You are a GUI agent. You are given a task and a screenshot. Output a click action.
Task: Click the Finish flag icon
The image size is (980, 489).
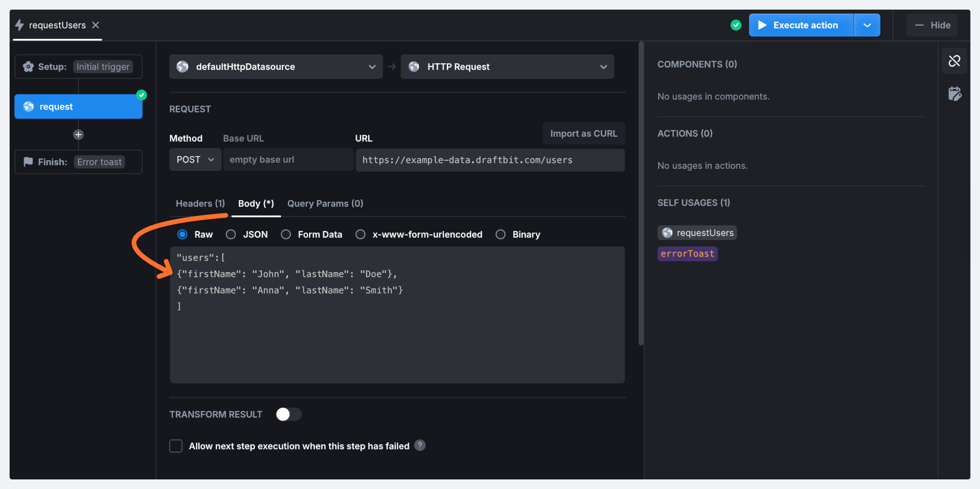[28, 162]
